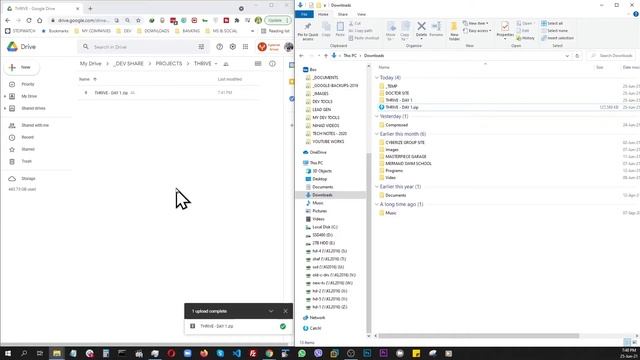This screenshot has width=640, height=360.
Task: Click _DEV SHARE in breadcrumb path
Action: (129, 64)
